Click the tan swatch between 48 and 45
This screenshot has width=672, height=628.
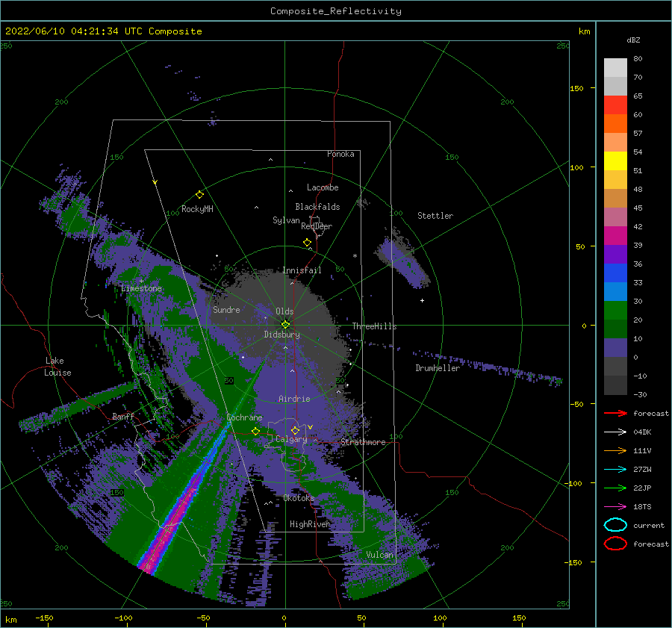point(615,199)
